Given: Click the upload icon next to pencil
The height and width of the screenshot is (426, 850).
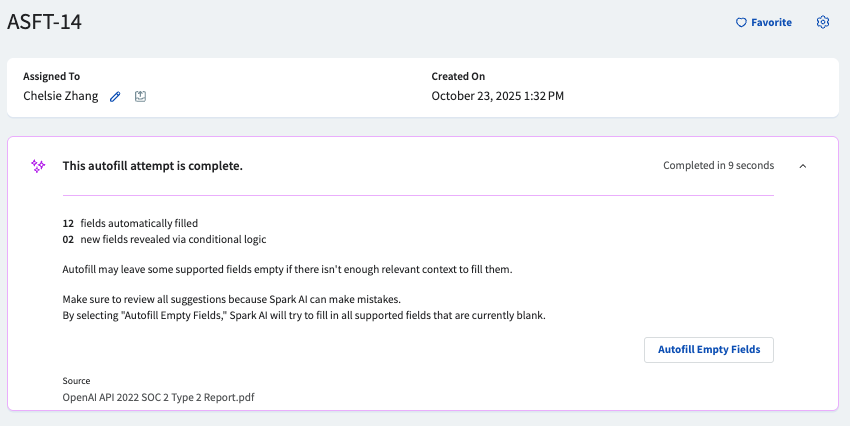Looking at the screenshot, I should (141, 97).
